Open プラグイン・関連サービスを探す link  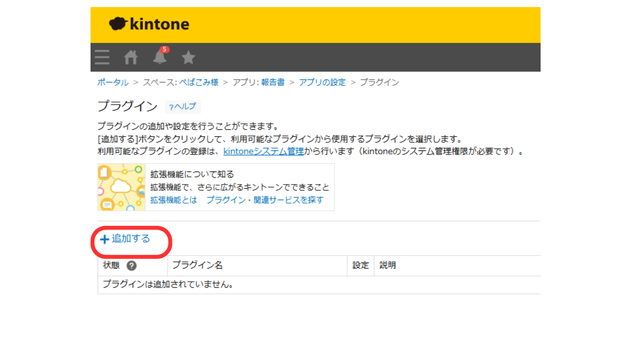pyautogui.click(x=265, y=200)
